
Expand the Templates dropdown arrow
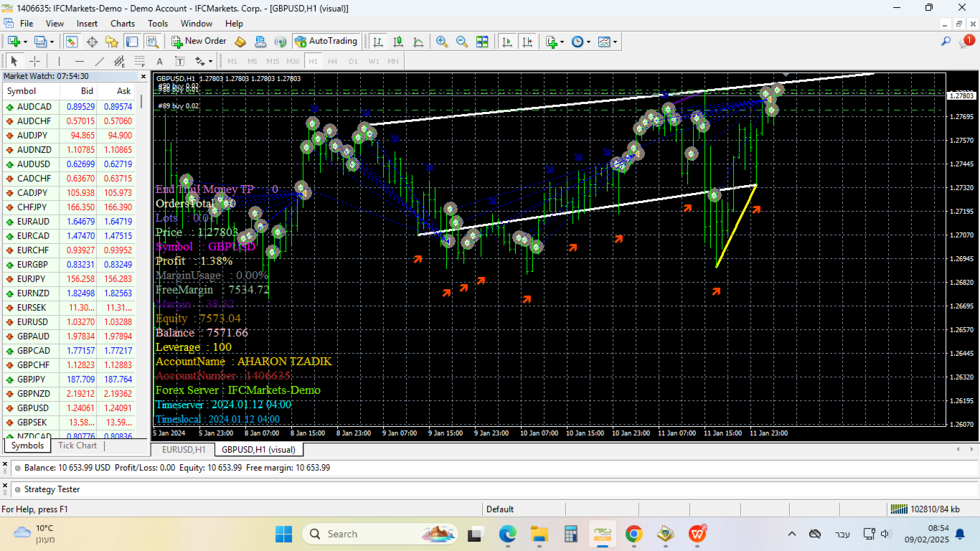(616, 42)
